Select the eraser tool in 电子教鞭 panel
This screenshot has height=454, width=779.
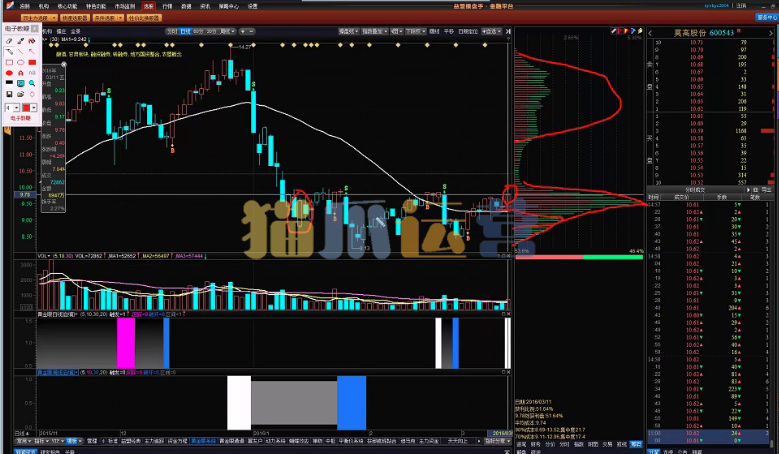[x=9, y=41]
